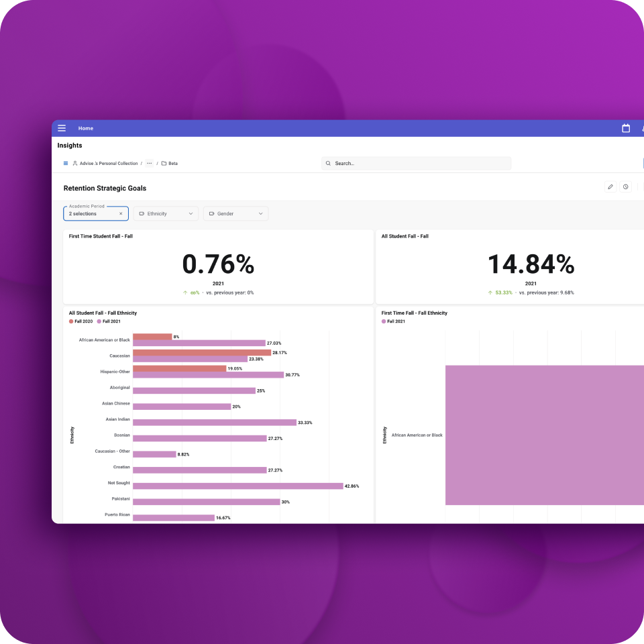Select the Asian Chinese 20% bar
This screenshot has height=644, width=644.
pos(182,407)
